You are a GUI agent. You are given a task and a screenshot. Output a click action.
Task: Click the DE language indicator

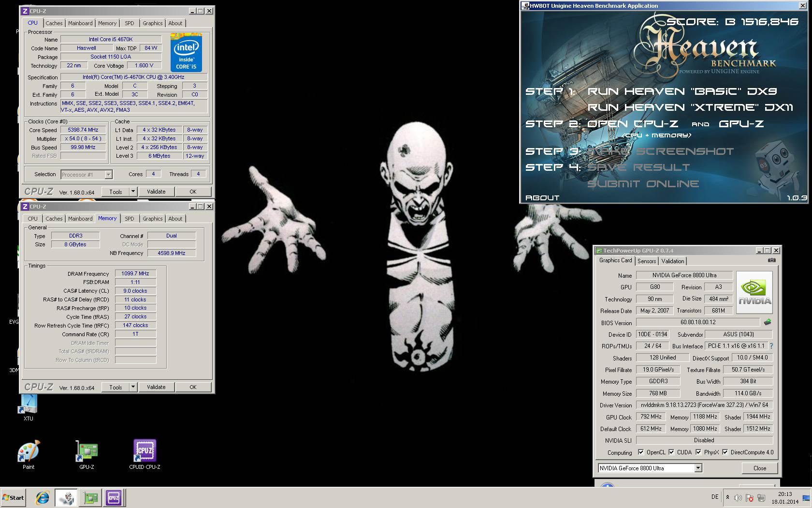715,497
